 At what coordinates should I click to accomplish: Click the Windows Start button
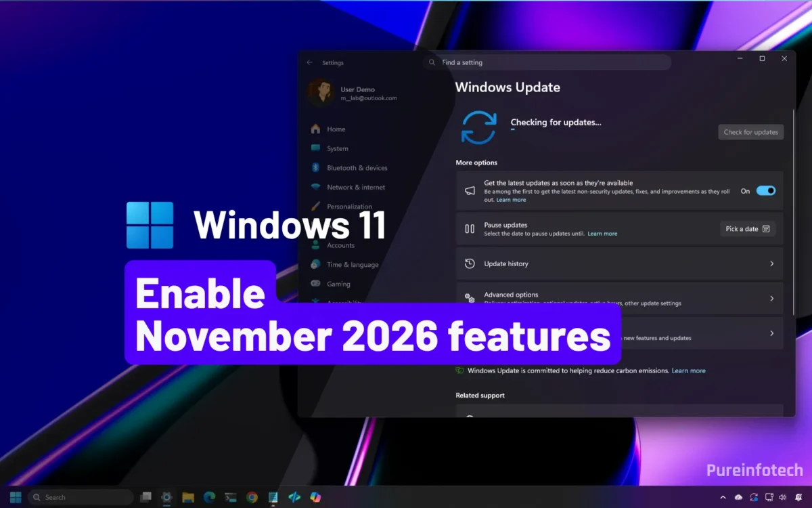pyautogui.click(x=15, y=497)
